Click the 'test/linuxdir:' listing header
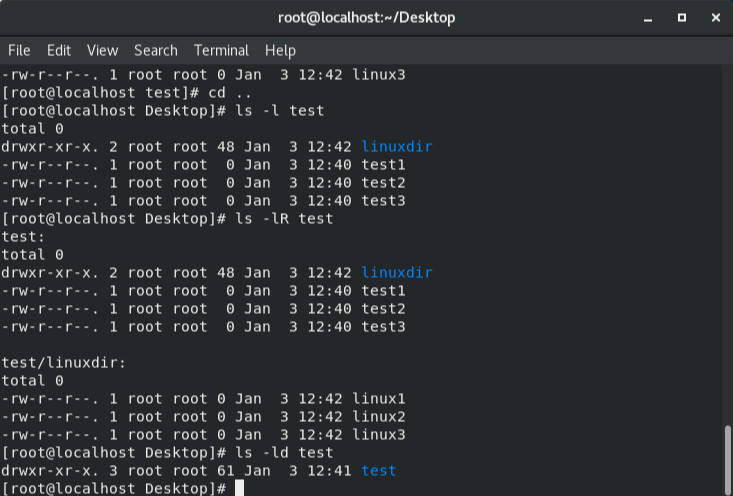Screen dimensions: 733x496 (64, 363)
